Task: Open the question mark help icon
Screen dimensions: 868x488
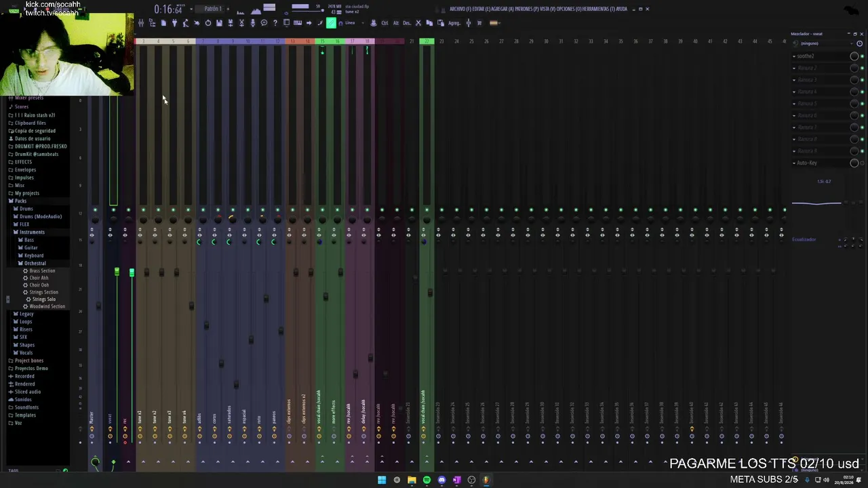Action: click(x=275, y=23)
